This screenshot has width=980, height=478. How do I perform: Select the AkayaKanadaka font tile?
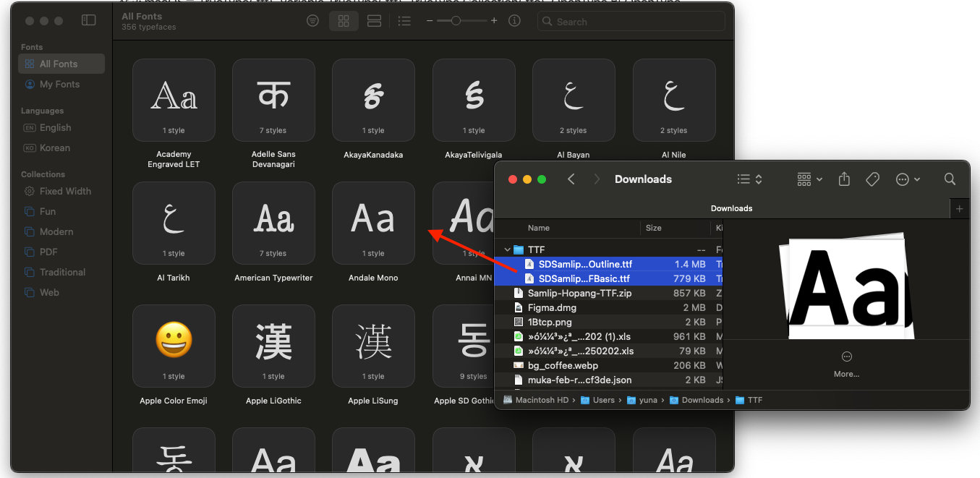373,100
